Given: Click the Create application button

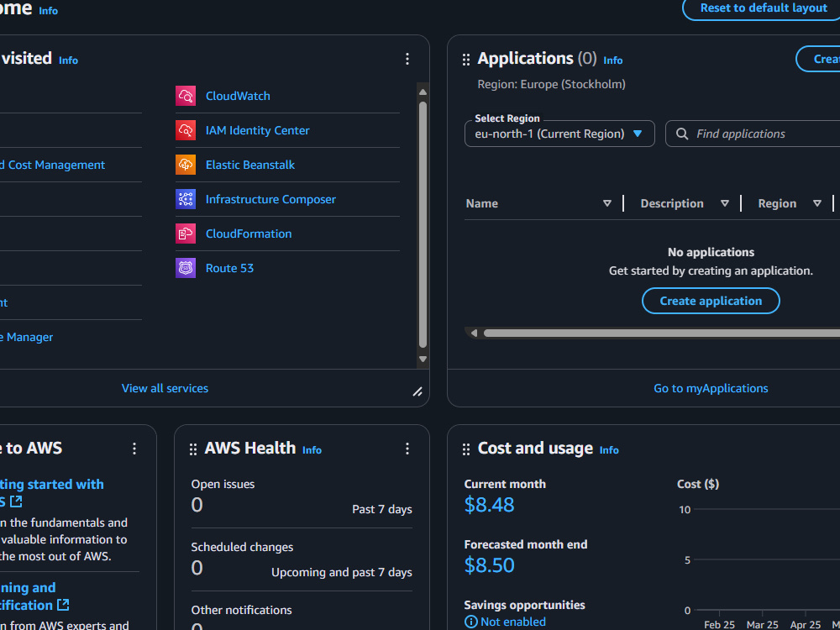Looking at the screenshot, I should click(x=711, y=301).
